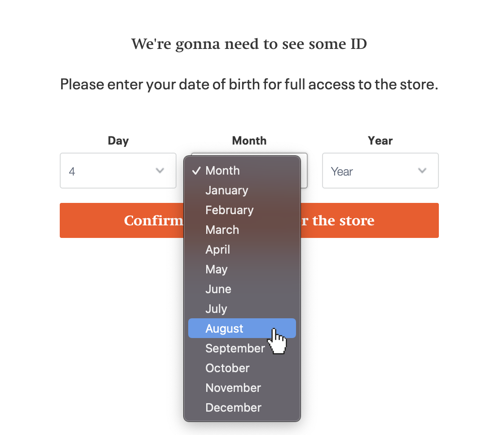Screen dimensions: 504x435
Task: Click the Month option to reset selection
Action: click(222, 171)
